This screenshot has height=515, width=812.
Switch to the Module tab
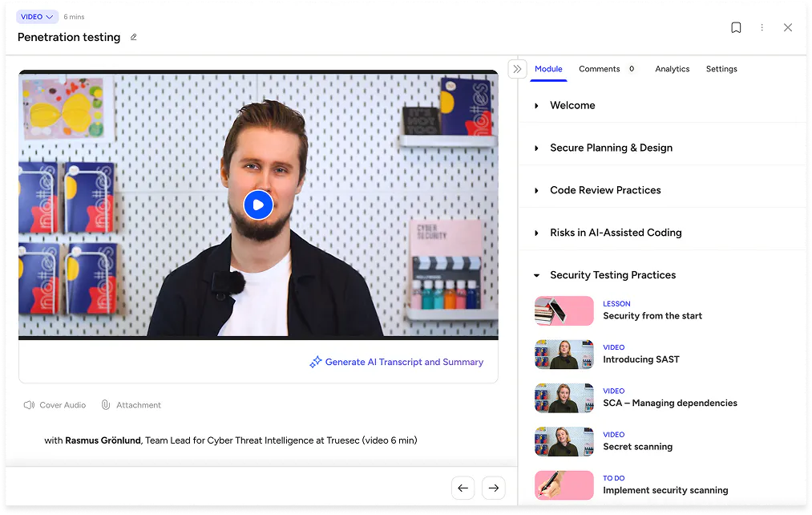[548, 69]
